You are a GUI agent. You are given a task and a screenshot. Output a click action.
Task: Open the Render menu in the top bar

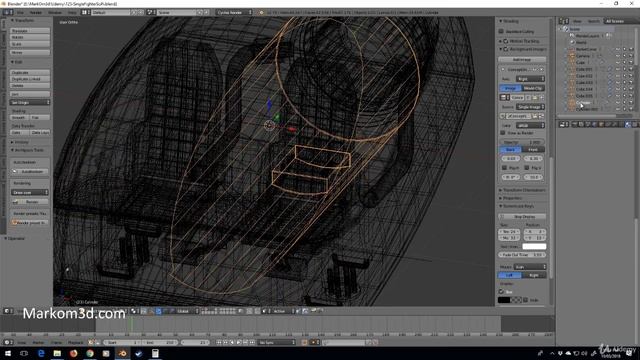click(x=36, y=13)
